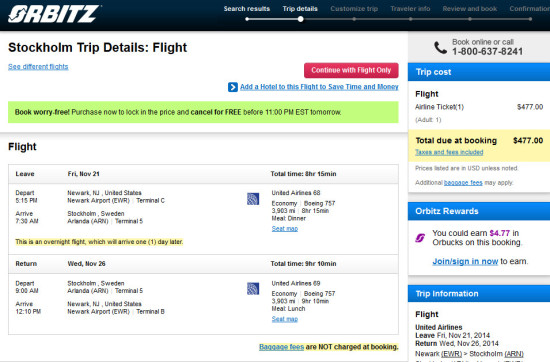550x362 pixels.
Task: Open Add a Hotel to this Flight link
Action: pos(319,87)
